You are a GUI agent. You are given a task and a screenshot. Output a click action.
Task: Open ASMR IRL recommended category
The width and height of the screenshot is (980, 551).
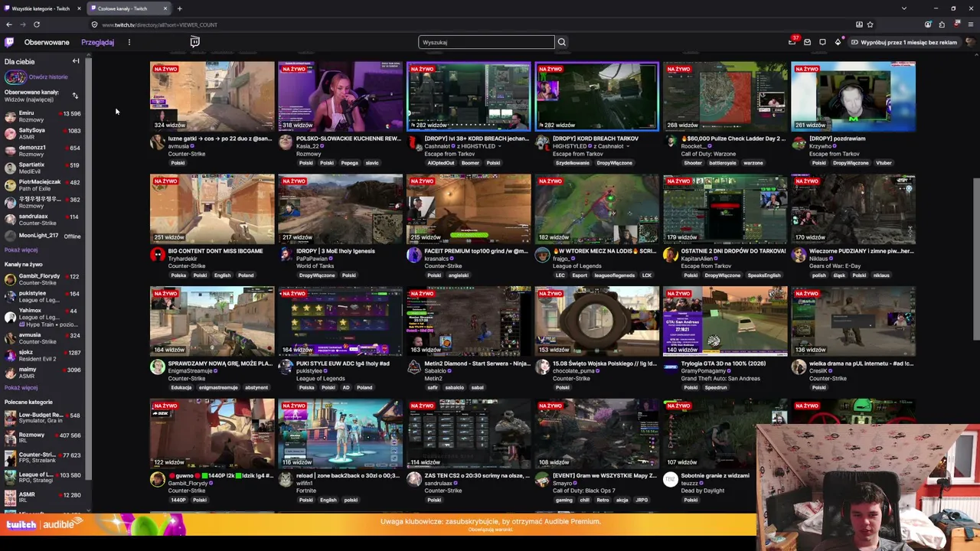click(43, 497)
